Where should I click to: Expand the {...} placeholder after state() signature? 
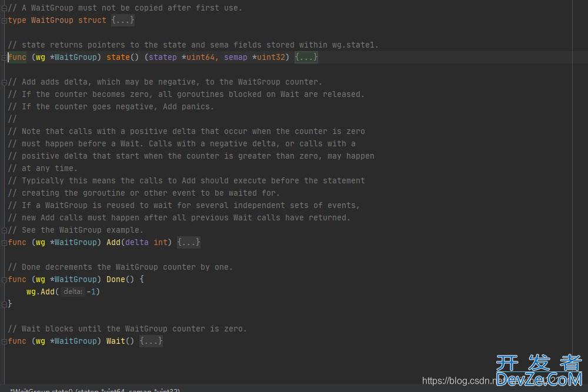(306, 58)
